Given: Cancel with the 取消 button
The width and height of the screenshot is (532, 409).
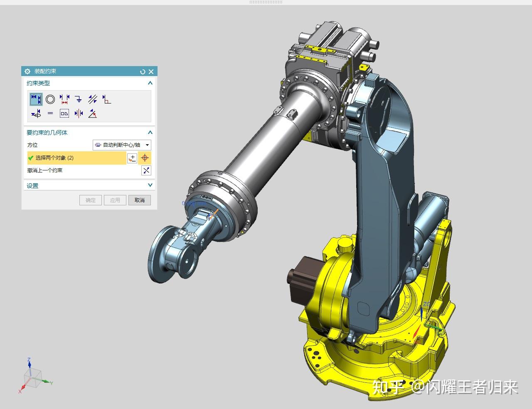Looking at the screenshot, I should tap(140, 200).
